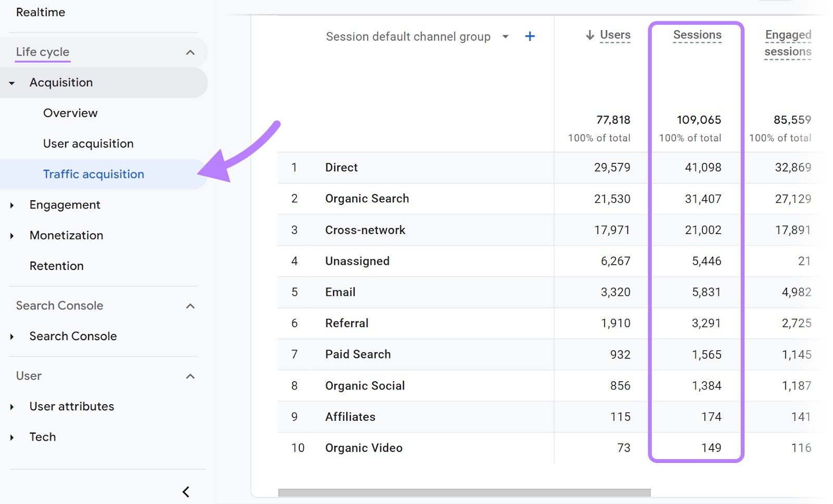
Task: Switch to the User acquisition report
Action: (x=88, y=144)
